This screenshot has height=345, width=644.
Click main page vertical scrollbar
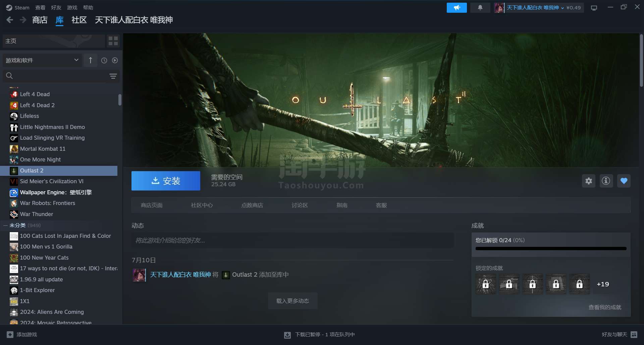pos(641,60)
